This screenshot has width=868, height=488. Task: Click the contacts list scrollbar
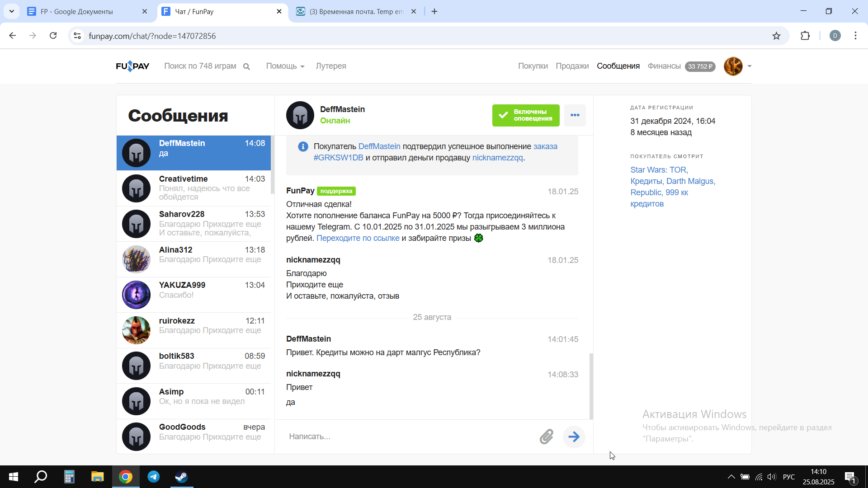[x=273, y=165]
